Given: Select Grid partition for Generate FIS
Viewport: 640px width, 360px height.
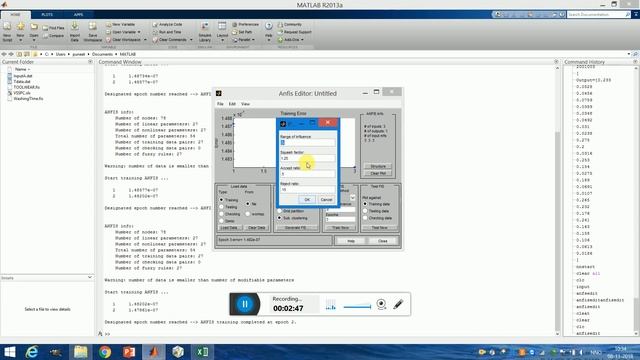Looking at the screenshot, I should pyautogui.click(x=280, y=211).
